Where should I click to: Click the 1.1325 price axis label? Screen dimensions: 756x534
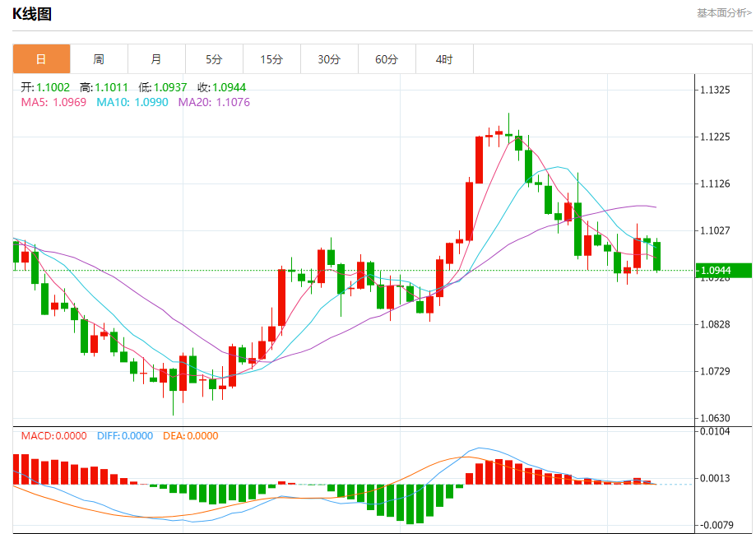(x=716, y=91)
